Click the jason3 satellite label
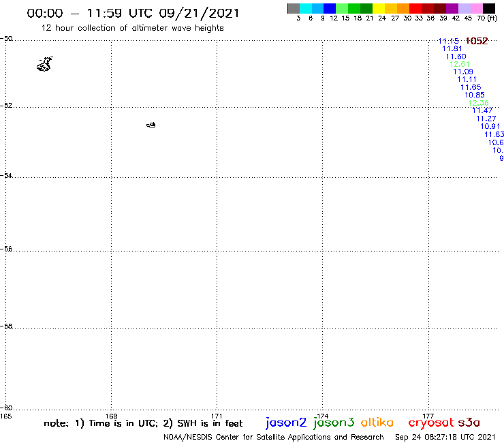504x443 pixels. [x=334, y=423]
